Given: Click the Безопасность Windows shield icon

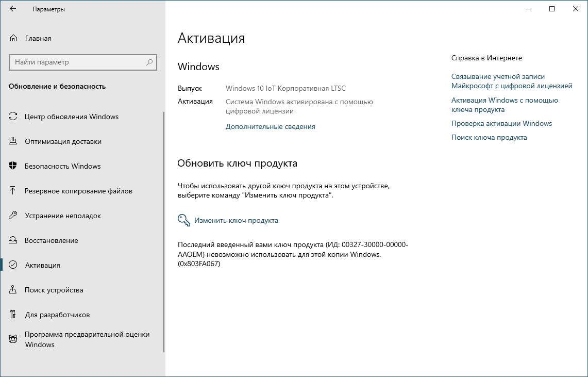Looking at the screenshot, I should tap(13, 166).
